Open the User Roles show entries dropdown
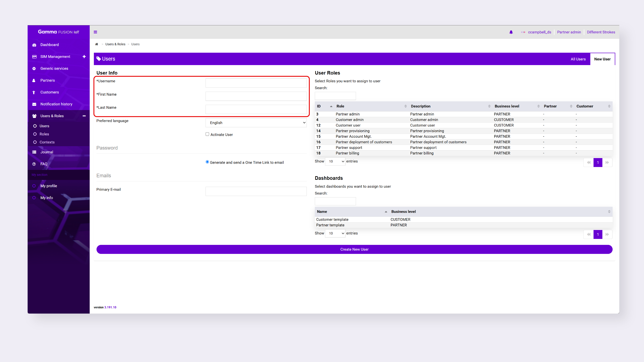644x362 pixels. 335,161
